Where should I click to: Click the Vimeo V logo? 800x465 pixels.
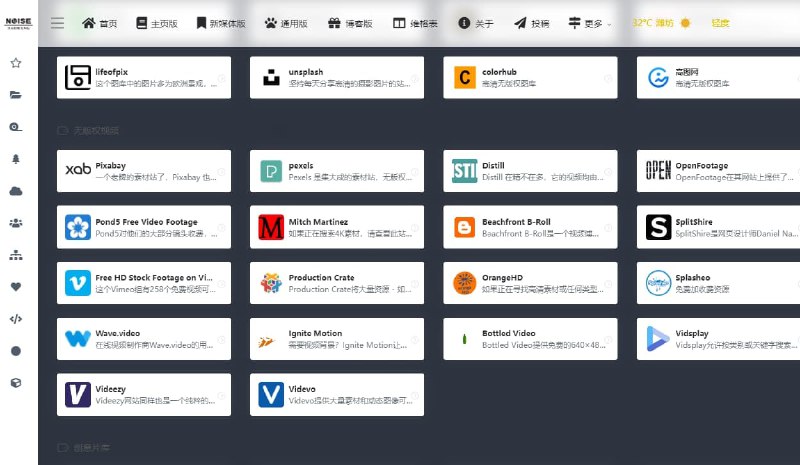click(x=78, y=283)
